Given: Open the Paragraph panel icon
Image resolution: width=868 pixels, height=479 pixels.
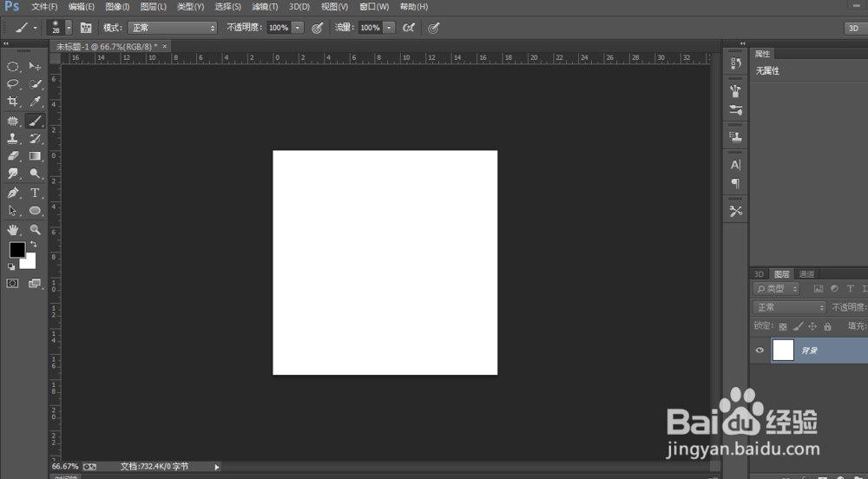Looking at the screenshot, I should tap(736, 183).
